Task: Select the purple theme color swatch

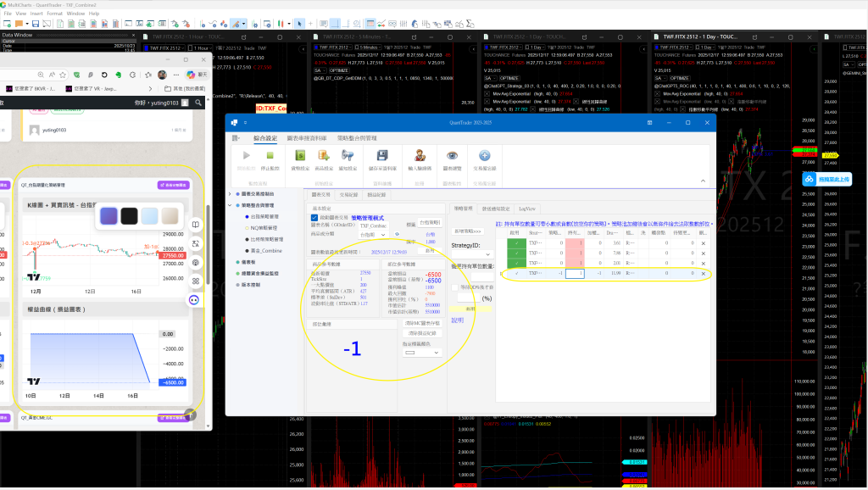Action: coord(108,215)
